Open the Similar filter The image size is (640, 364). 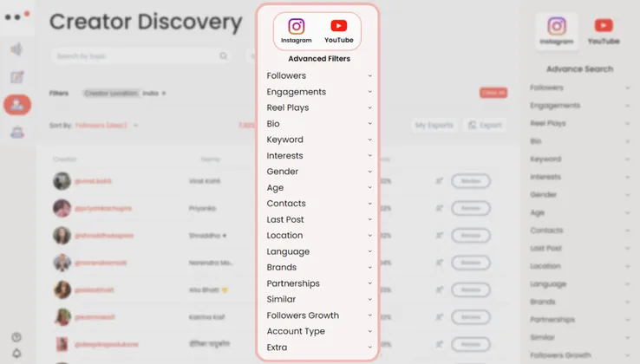click(x=319, y=299)
